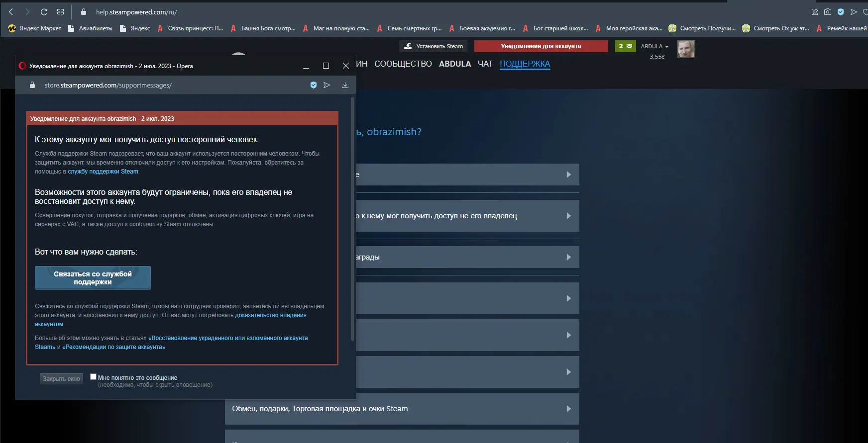Screen dimensions: 868x443
Task: Open the Боевая академия bookmark
Action: pyautogui.click(x=482, y=28)
